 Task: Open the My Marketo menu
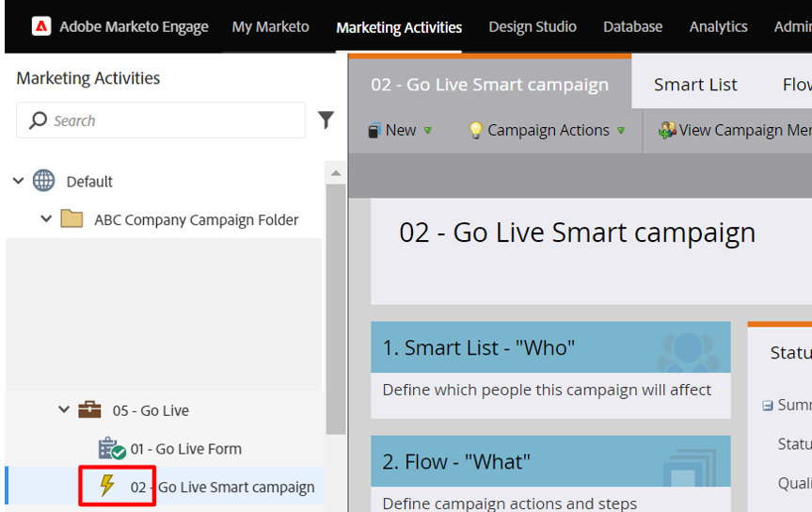click(270, 26)
